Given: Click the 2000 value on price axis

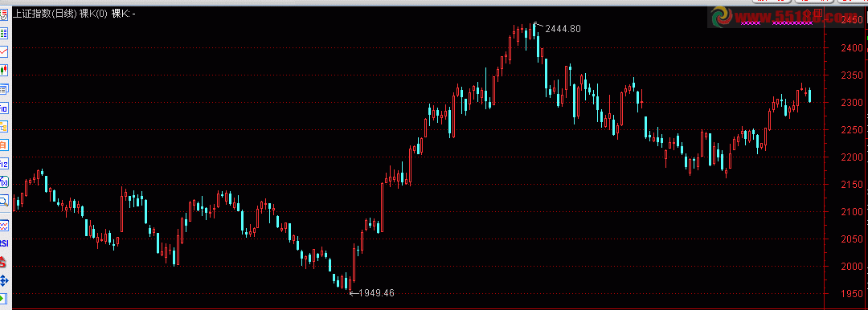Looking at the screenshot, I should tap(851, 267).
